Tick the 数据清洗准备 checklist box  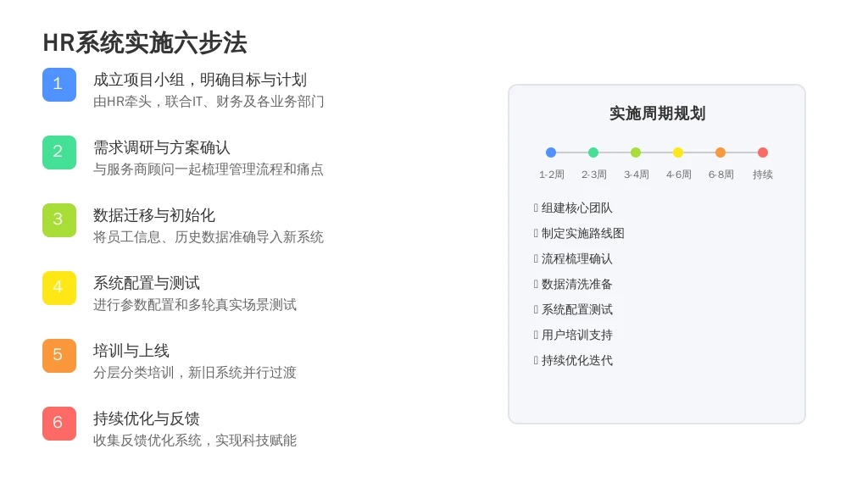pyautogui.click(x=536, y=285)
